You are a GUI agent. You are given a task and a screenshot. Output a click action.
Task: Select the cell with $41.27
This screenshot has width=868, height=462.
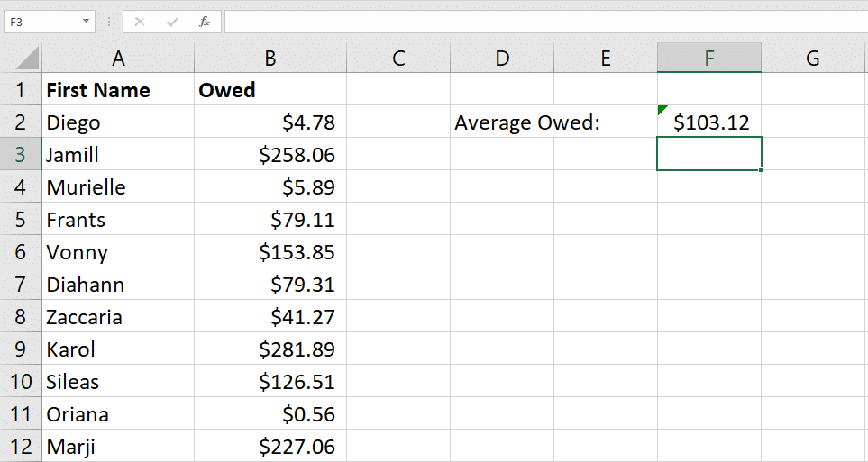tap(270, 316)
